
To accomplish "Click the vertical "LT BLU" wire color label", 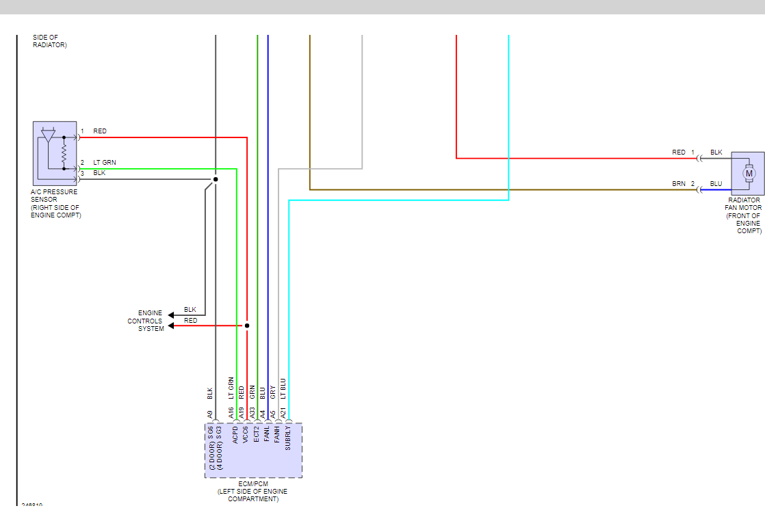I will (283, 388).
